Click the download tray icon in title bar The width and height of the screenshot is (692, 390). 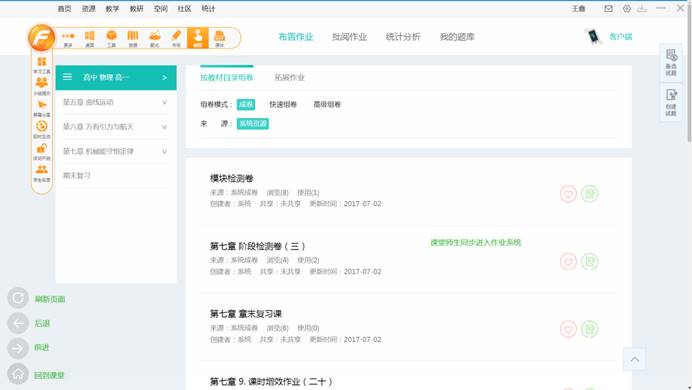[x=642, y=8]
